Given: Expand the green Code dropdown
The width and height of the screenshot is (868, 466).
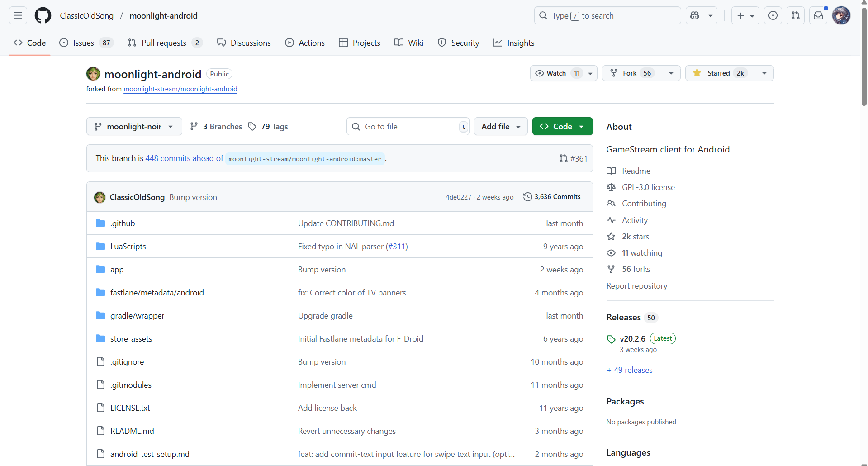Looking at the screenshot, I should [562, 127].
